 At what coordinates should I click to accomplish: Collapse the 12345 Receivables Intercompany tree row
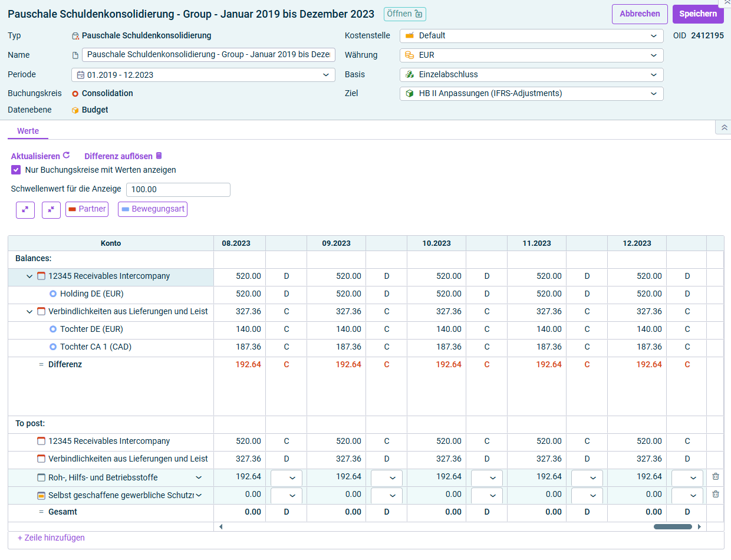(29, 276)
